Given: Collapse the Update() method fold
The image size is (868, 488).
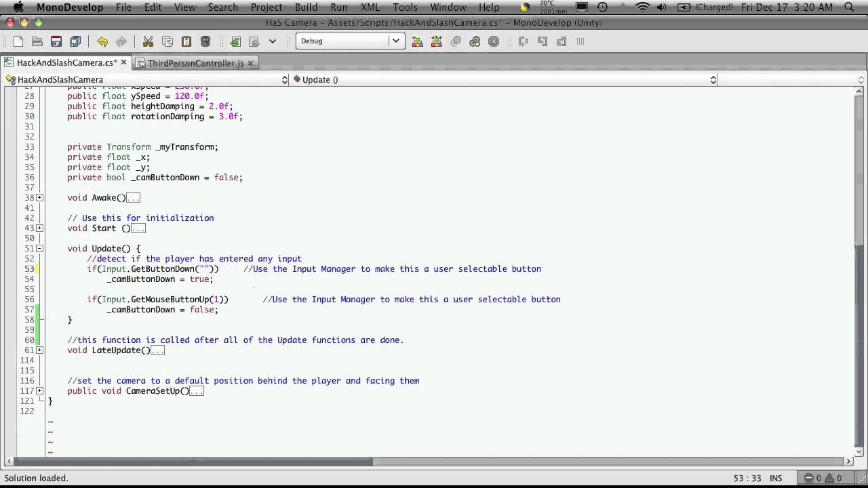Looking at the screenshot, I should [39, 249].
